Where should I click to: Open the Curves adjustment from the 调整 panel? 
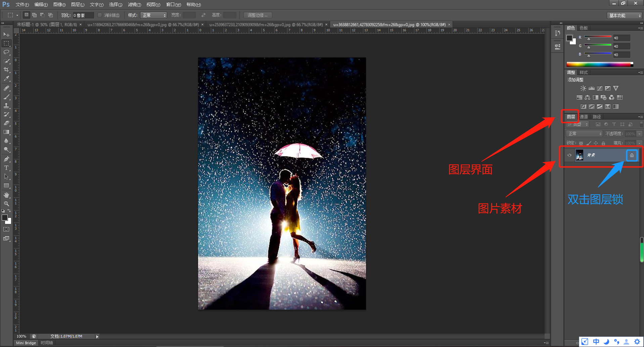tap(600, 88)
